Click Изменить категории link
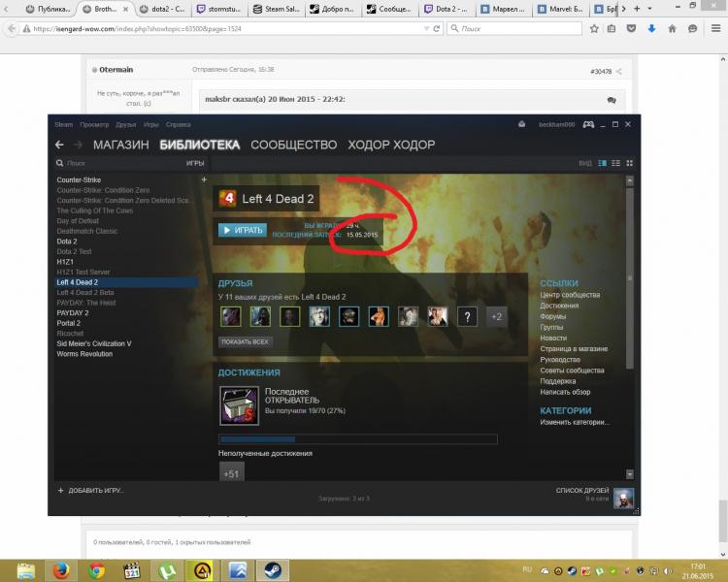Screen dimensions: 728x582 [575, 422]
